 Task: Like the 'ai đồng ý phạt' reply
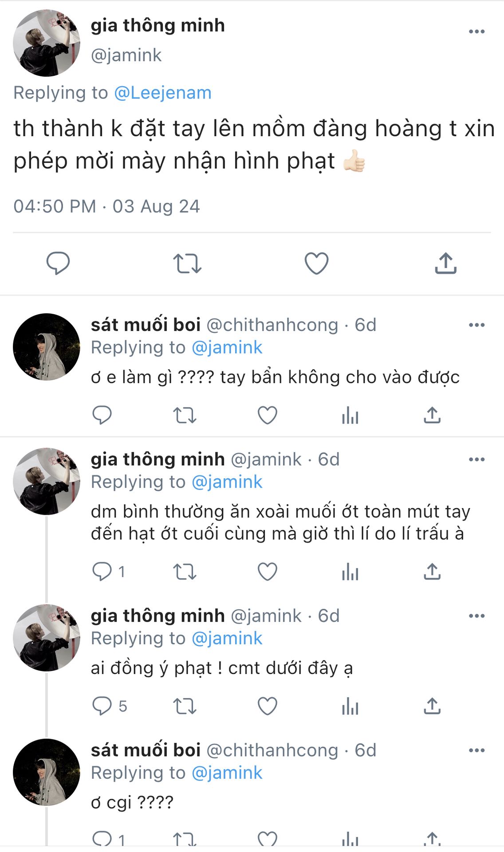(x=268, y=706)
